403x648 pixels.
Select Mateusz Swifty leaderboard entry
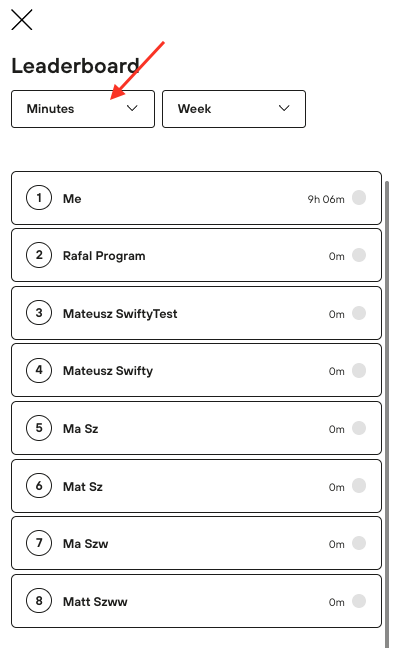(196, 370)
